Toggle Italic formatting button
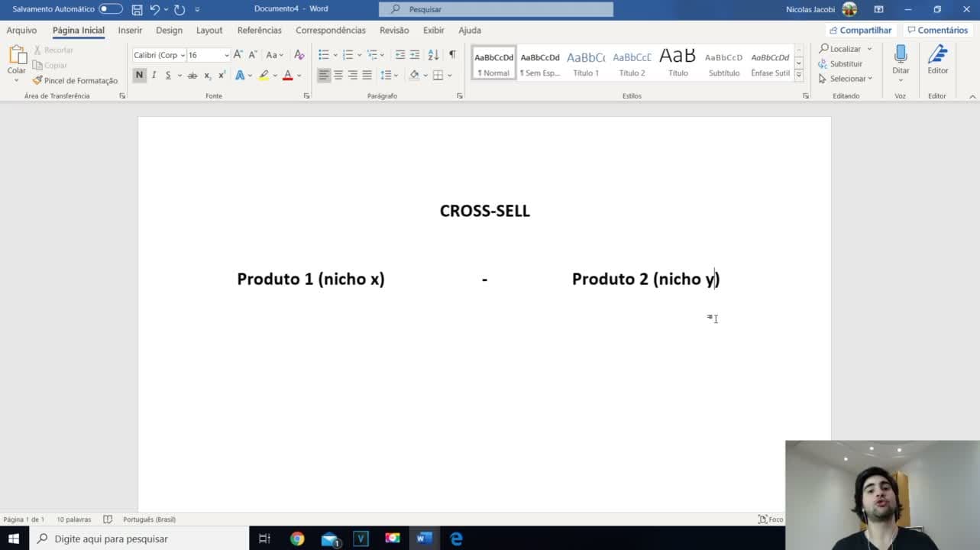Image resolution: width=980 pixels, height=550 pixels. tap(154, 75)
